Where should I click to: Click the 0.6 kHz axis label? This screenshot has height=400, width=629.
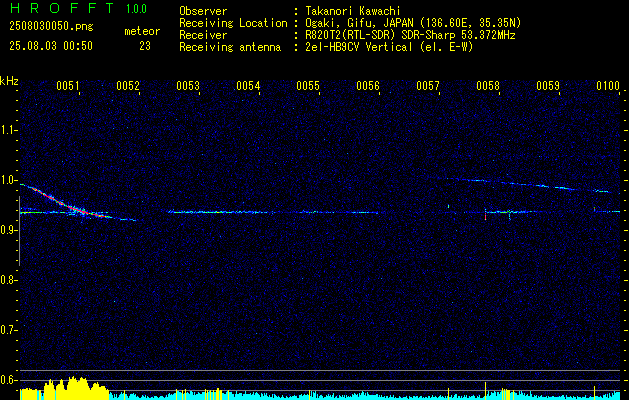tap(8, 380)
